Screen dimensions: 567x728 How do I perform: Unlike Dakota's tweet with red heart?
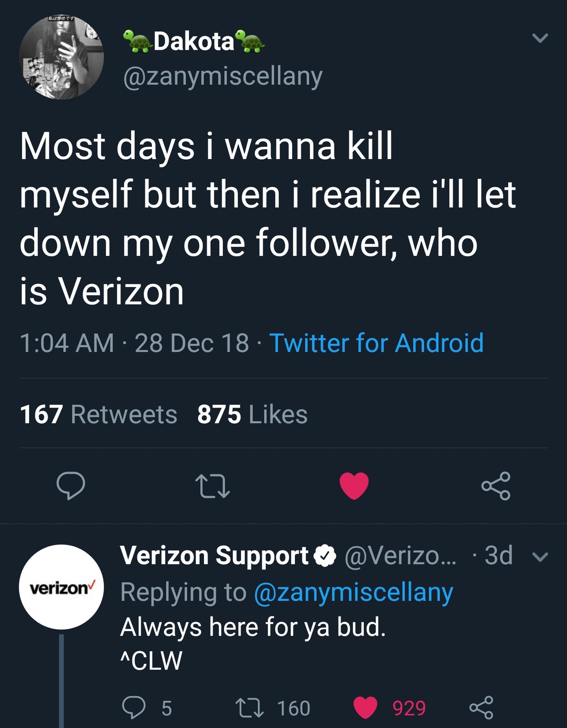(354, 485)
